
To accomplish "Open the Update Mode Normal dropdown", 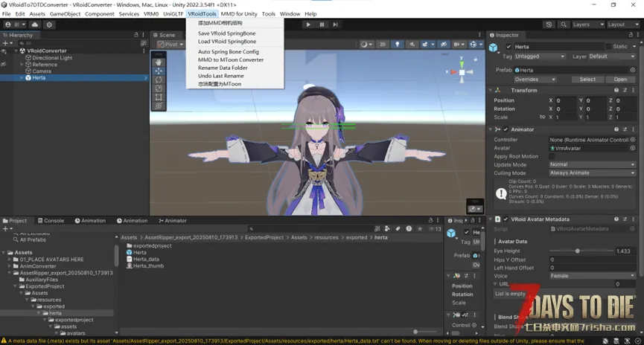I will coord(592,164).
